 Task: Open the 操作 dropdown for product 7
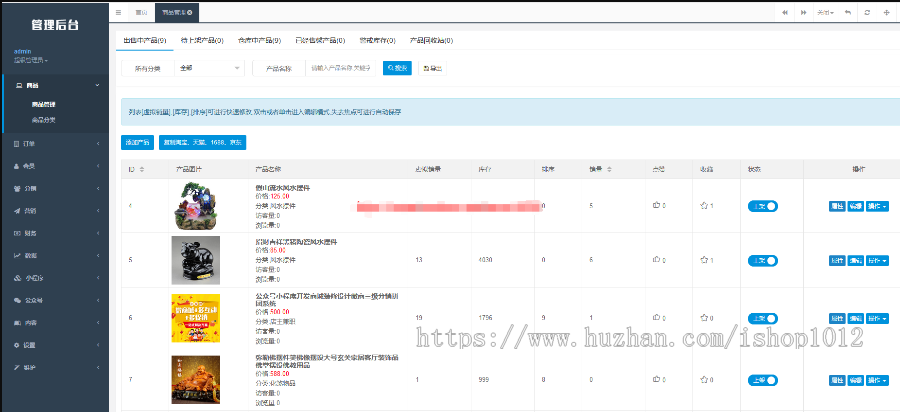tap(877, 380)
